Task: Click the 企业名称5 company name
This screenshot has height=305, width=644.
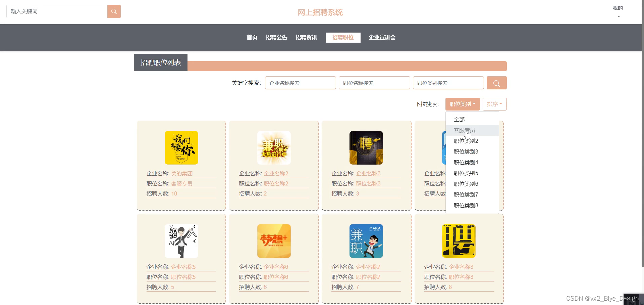Action: click(183, 267)
